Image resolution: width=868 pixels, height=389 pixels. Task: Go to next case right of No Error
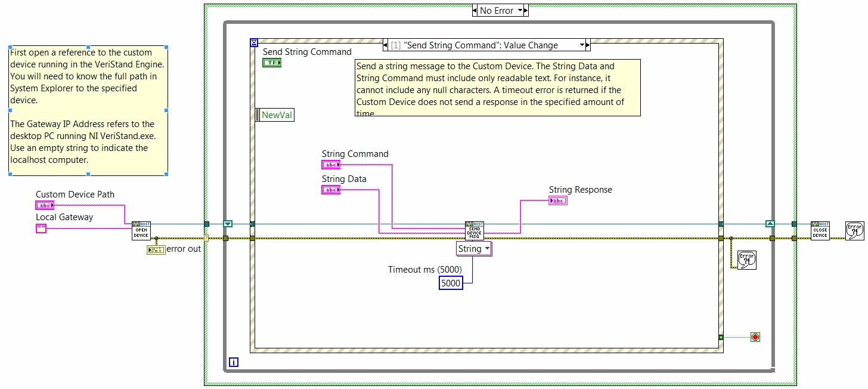coord(527,10)
